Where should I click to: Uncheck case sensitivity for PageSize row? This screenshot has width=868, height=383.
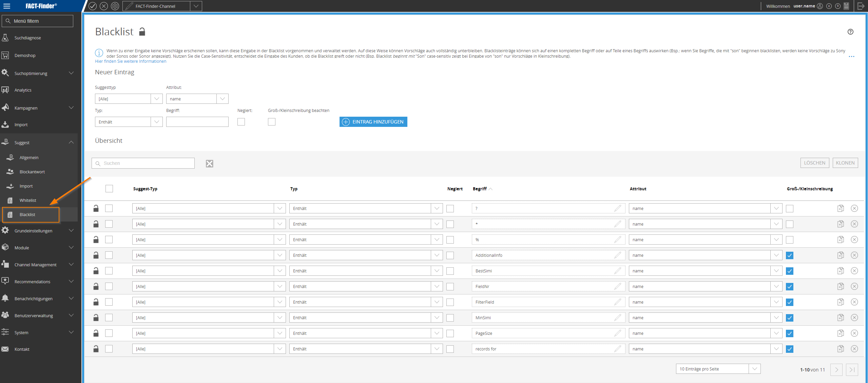point(790,333)
